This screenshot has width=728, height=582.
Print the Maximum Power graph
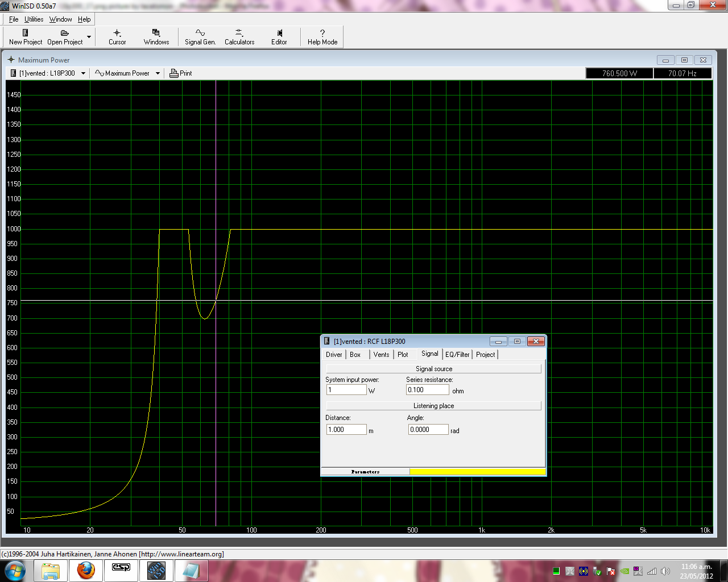pyautogui.click(x=181, y=73)
